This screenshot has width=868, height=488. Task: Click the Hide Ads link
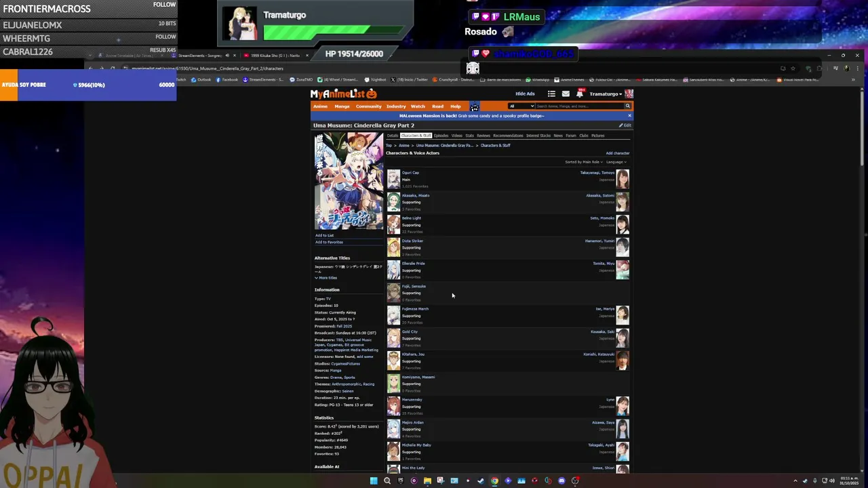[525, 94]
